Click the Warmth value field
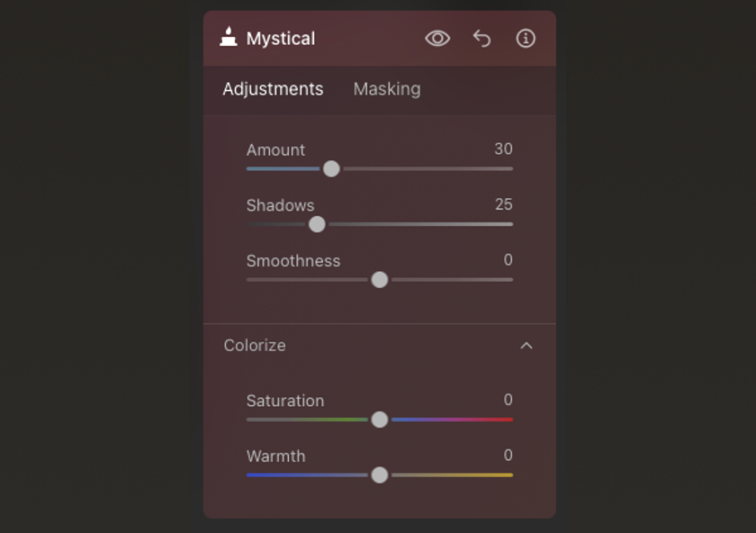Screen dimensions: 756x533 (x=508, y=456)
